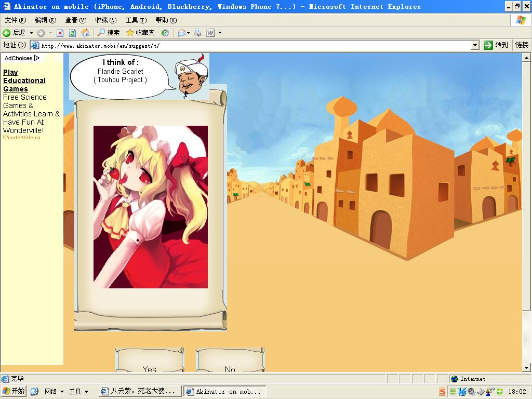This screenshot has width=532, height=399.
Task: Click the Akinator genie face icon
Action: point(190,75)
